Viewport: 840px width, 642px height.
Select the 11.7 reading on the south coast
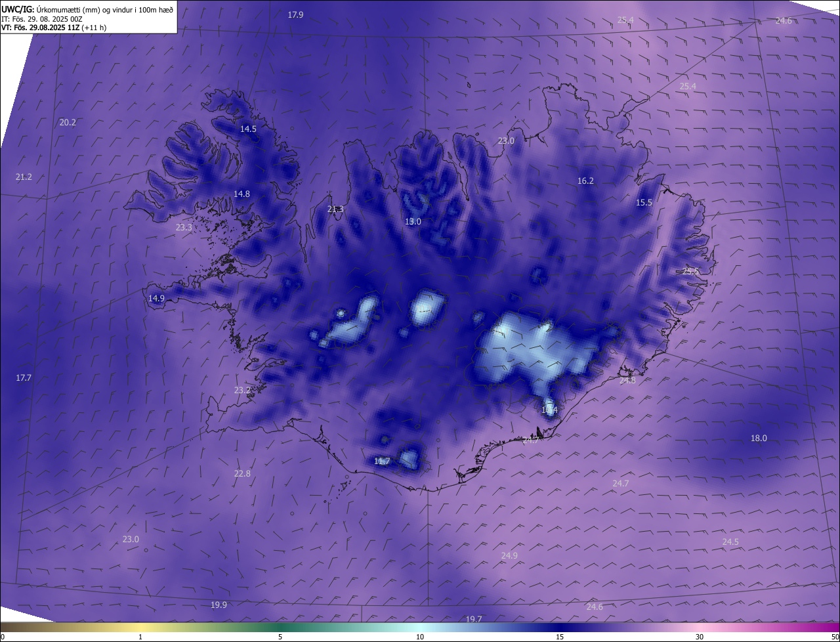click(x=382, y=461)
